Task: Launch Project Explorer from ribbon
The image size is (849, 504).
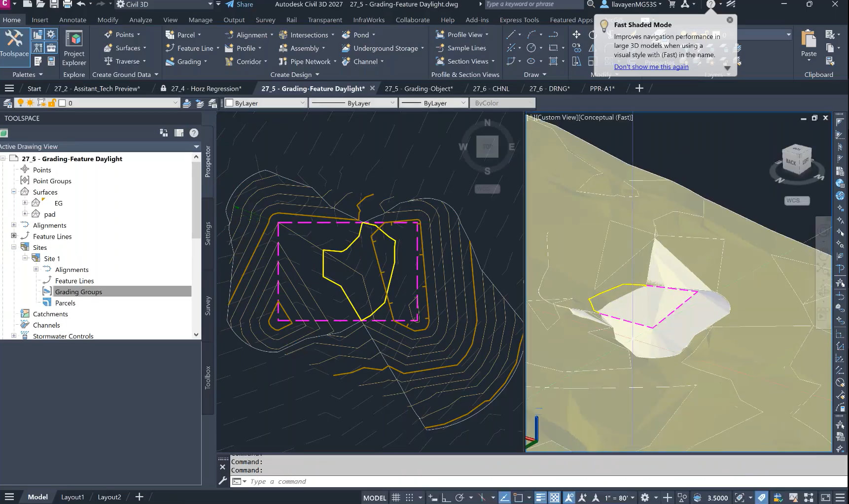Action: 74,48
